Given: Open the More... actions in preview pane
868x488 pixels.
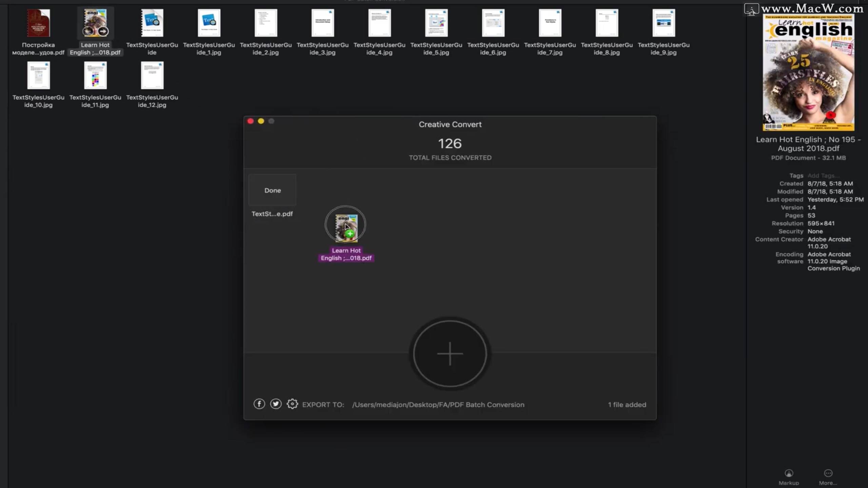Looking at the screenshot, I should pos(828,477).
